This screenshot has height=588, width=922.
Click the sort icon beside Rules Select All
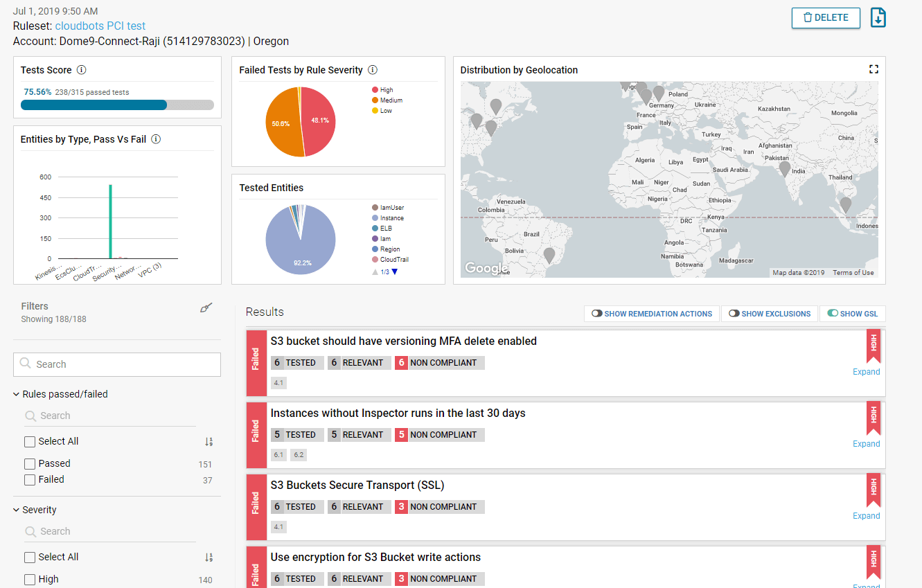(x=209, y=442)
